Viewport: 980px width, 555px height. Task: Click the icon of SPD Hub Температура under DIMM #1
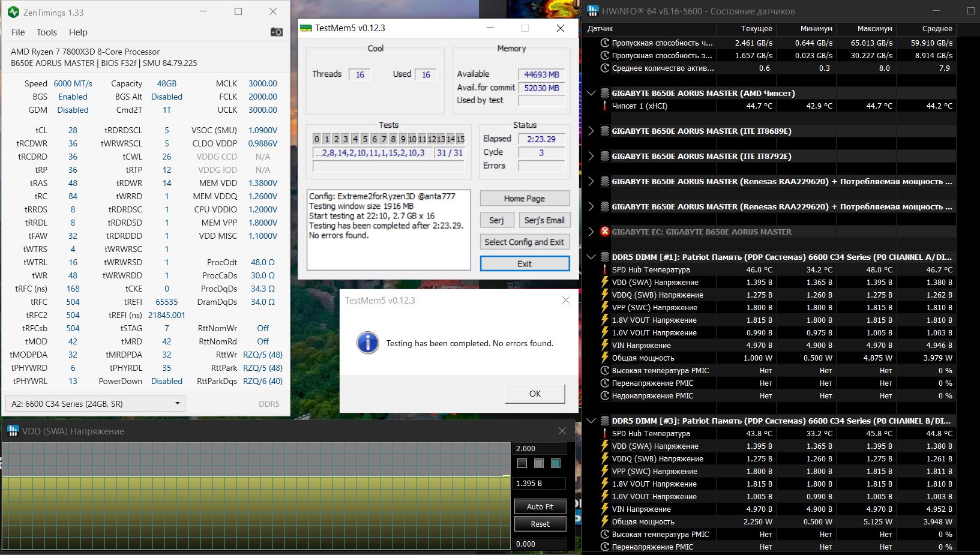pos(605,269)
